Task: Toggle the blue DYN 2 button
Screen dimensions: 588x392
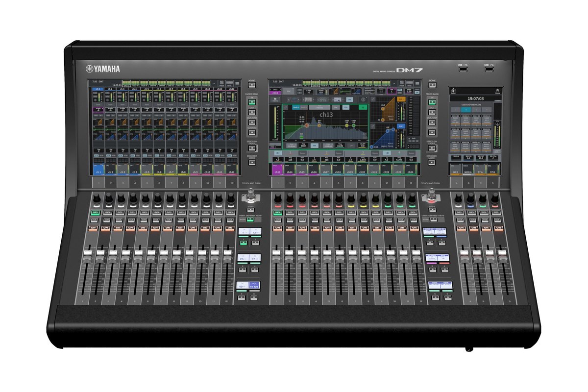Action: [401, 126]
